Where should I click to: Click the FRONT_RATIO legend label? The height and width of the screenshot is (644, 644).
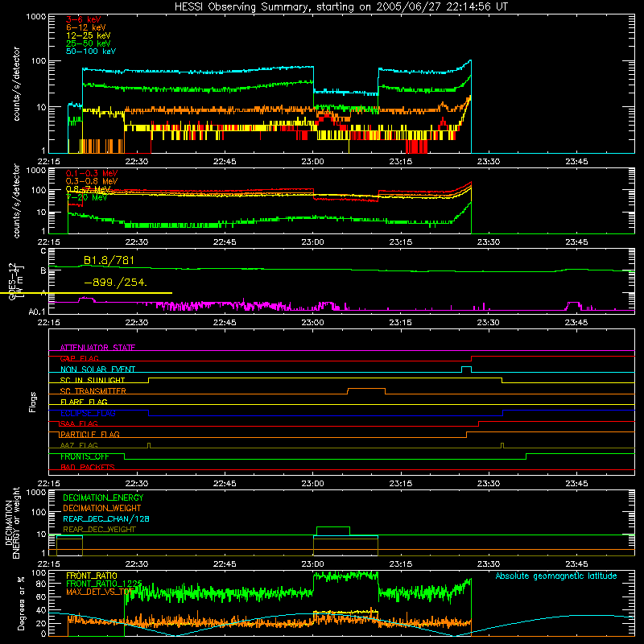tap(92, 576)
